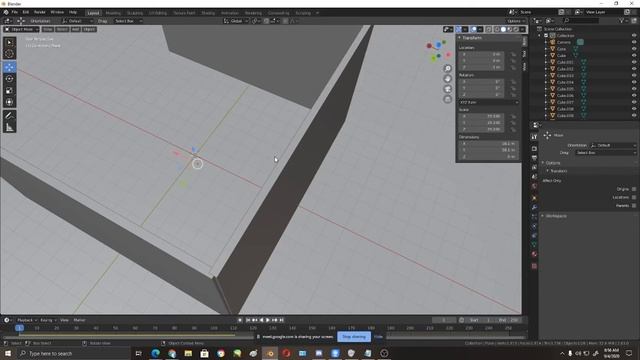Open the Edit menu
The height and width of the screenshot is (360, 640).
25,12
